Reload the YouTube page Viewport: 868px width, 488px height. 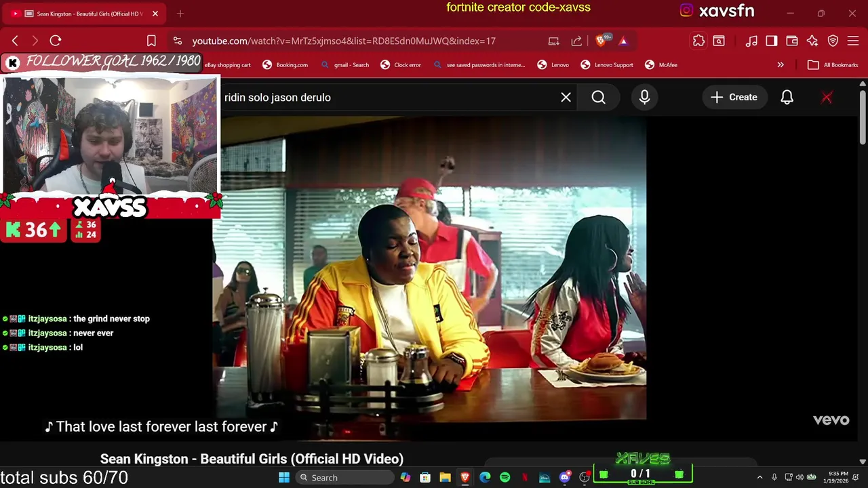[x=56, y=41]
